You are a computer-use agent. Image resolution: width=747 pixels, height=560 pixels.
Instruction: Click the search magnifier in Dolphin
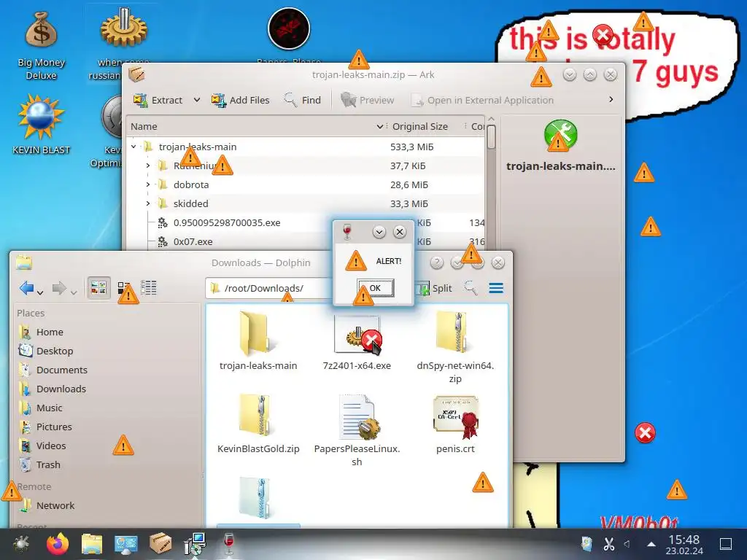click(471, 287)
